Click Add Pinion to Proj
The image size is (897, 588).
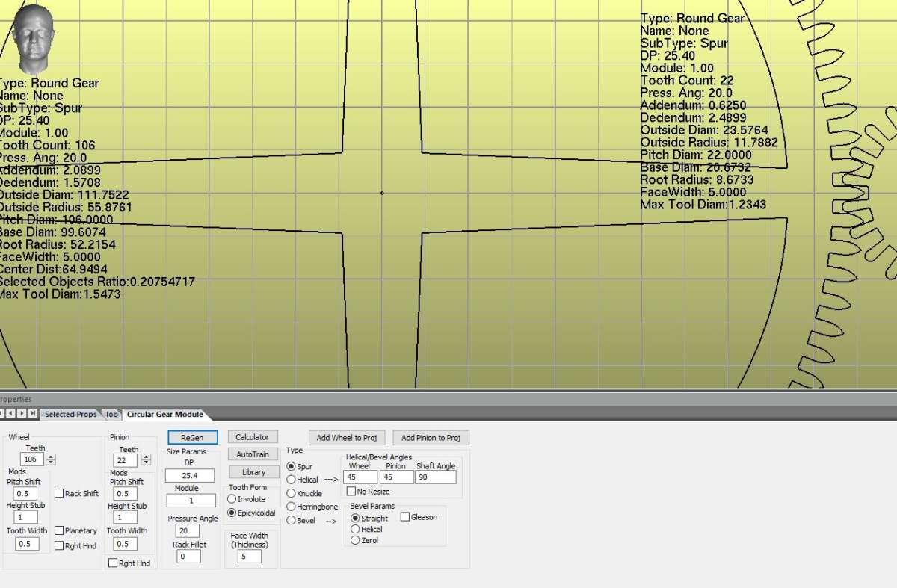(x=431, y=437)
